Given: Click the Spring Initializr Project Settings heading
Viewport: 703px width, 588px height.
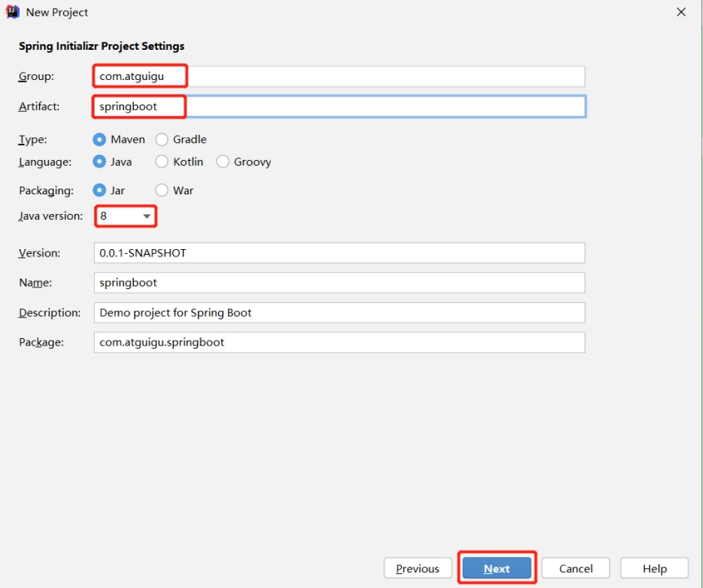Looking at the screenshot, I should click(101, 47).
